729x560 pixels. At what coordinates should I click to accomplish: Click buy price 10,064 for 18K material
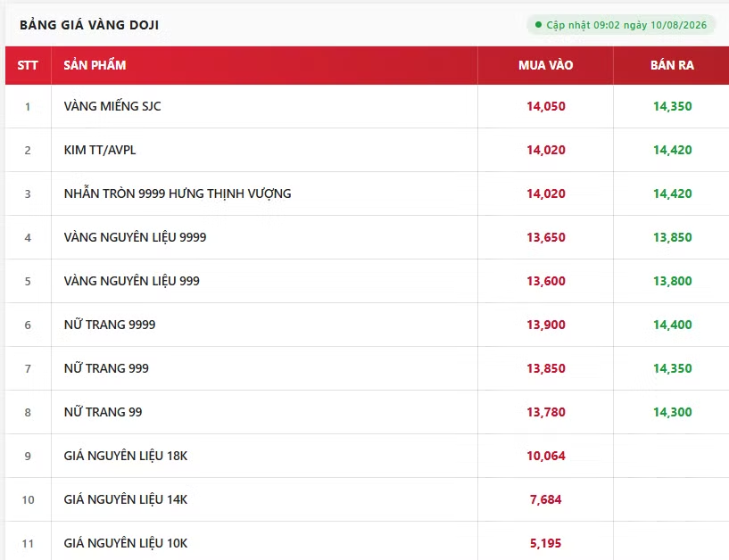[546, 456]
